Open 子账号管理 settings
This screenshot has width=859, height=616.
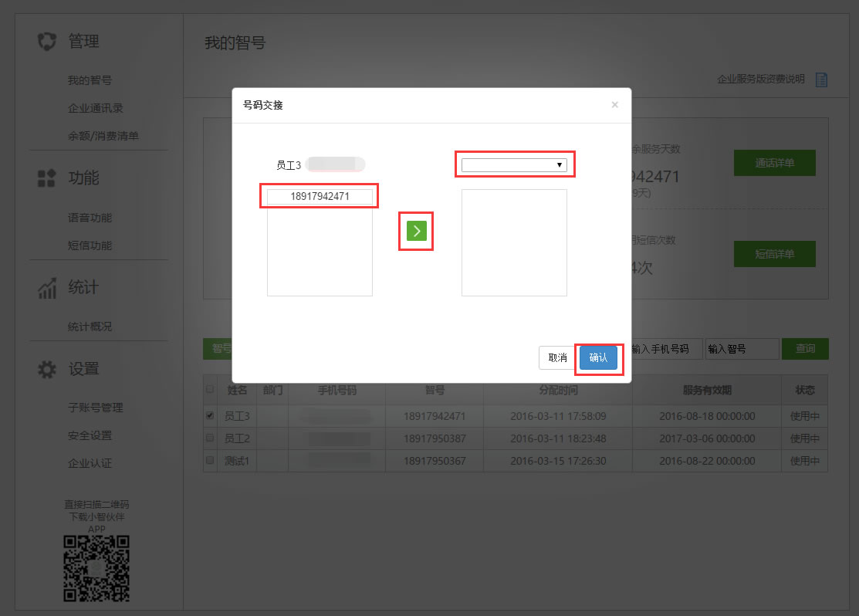[96, 408]
